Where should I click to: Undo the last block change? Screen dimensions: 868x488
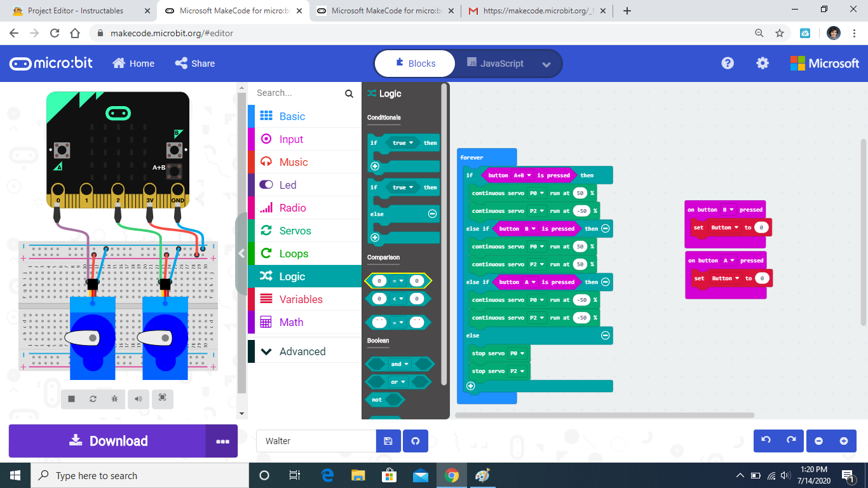click(x=766, y=441)
